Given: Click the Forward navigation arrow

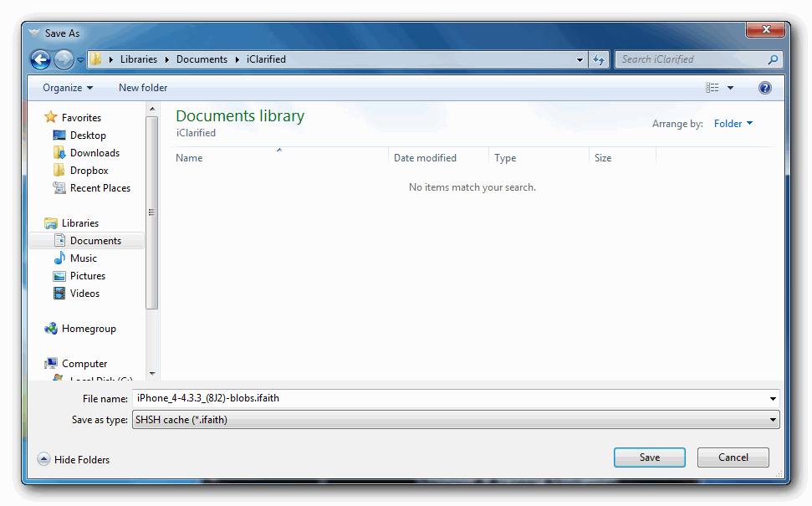Looking at the screenshot, I should click(x=64, y=59).
